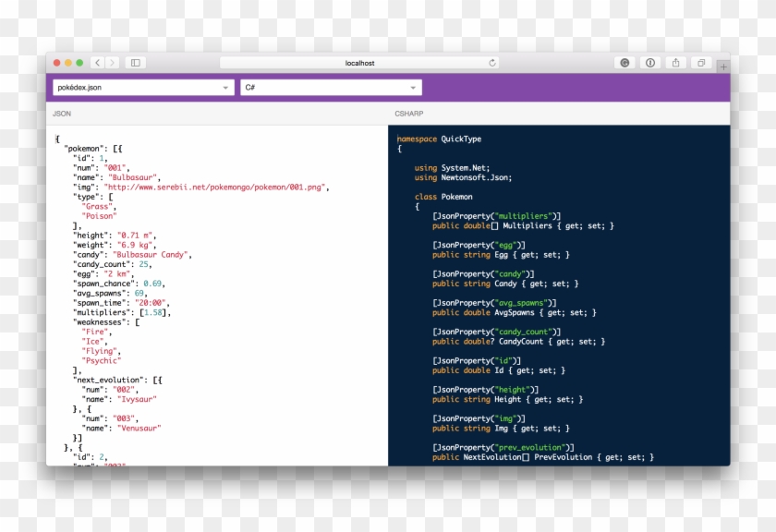Viewport: 776px width, 532px height.
Task: Toggle the Safari sidebar button
Action: pyautogui.click(x=136, y=63)
